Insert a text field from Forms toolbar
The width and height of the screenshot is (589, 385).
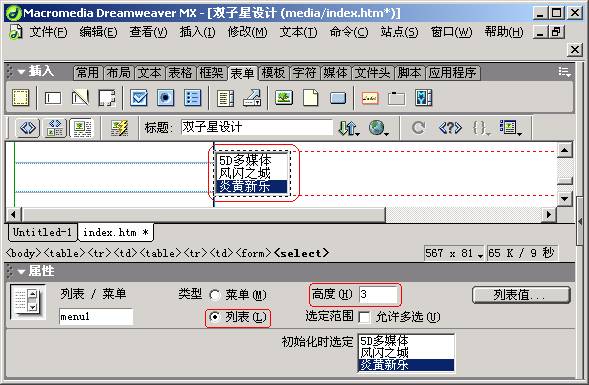(x=53, y=98)
